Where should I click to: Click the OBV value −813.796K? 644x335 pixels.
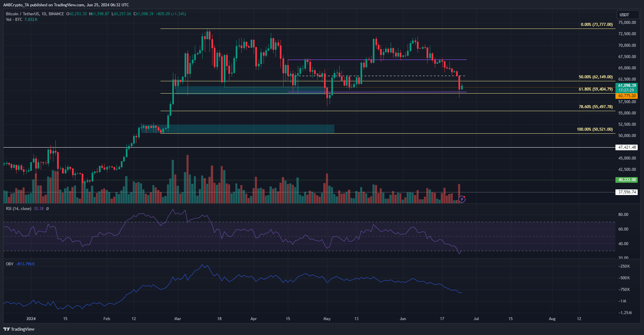tap(25, 264)
